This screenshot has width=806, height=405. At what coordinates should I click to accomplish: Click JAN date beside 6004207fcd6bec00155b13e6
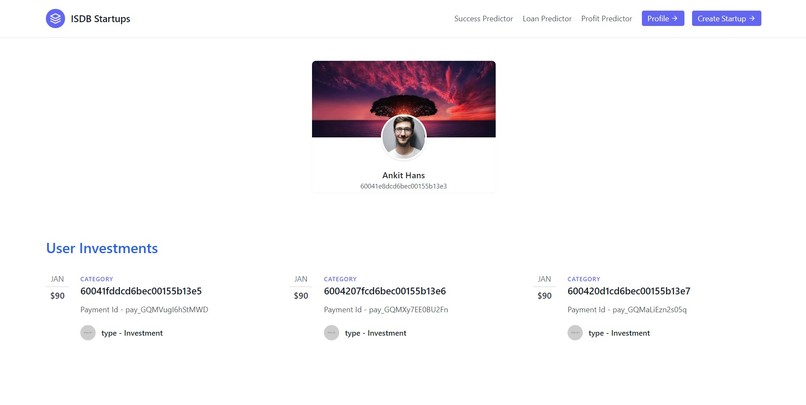pyautogui.click(x=301, y=279)
